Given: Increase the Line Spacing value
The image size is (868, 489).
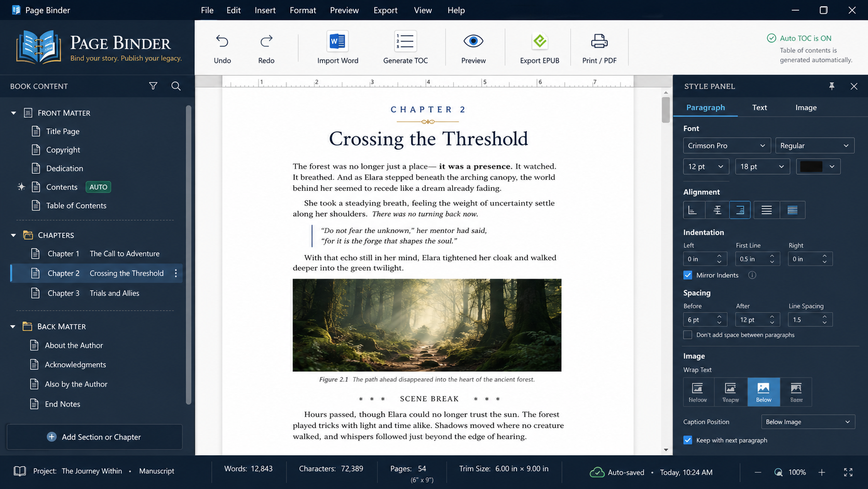Looking at the screenshot, I should click(x=824, y=316).
